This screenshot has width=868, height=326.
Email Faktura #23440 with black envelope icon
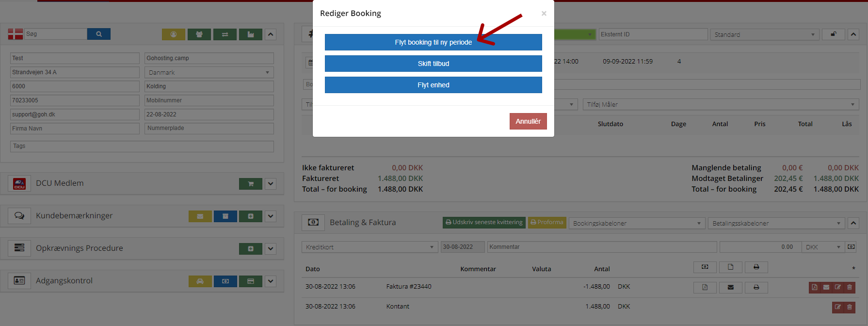(x=730, y=287)
